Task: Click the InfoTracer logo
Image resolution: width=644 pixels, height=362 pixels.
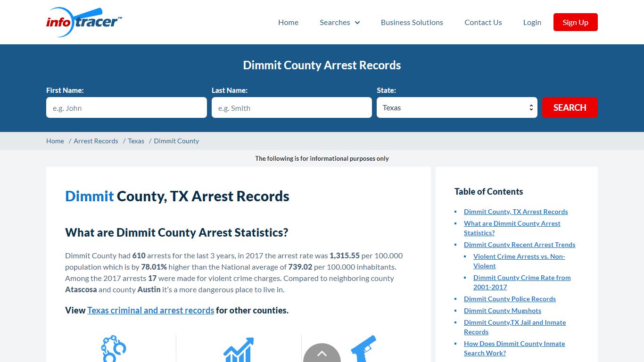Action: pyautogui.click(x=84, y=22)
